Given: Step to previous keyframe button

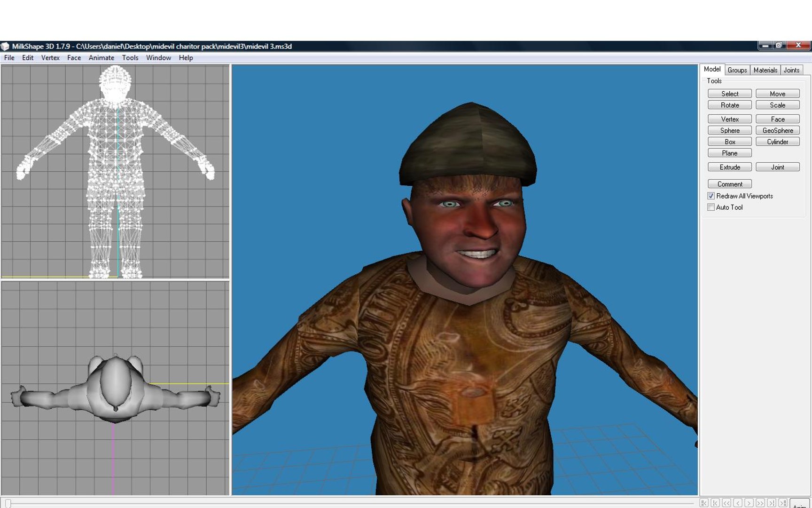Looking at the screenshot, I should coord(715,503).
